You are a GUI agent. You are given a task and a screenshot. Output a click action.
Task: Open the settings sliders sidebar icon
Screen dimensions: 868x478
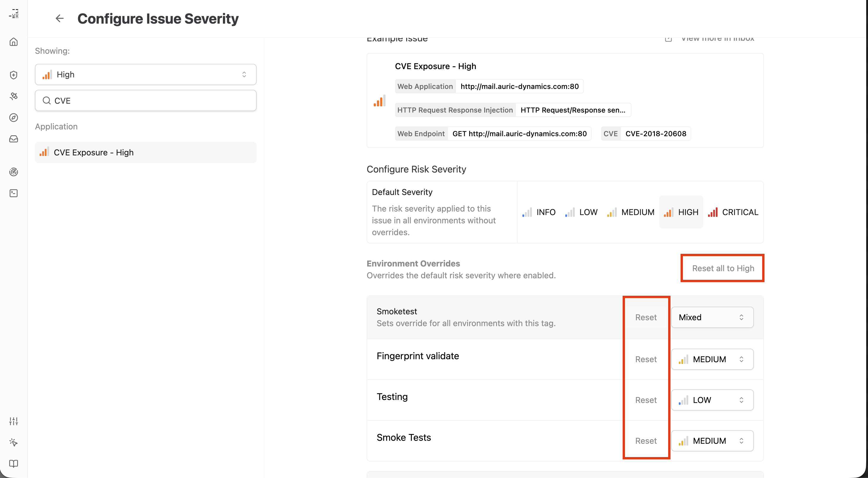14,421
